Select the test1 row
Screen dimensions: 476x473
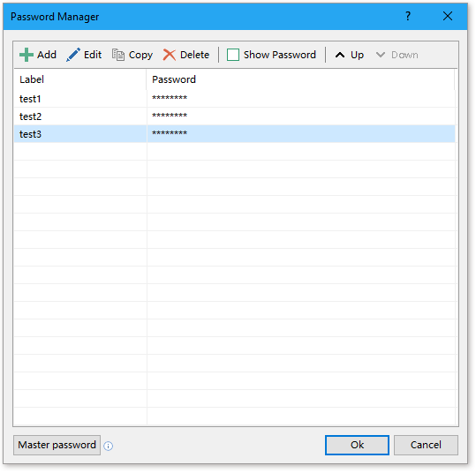pos(234,99)
